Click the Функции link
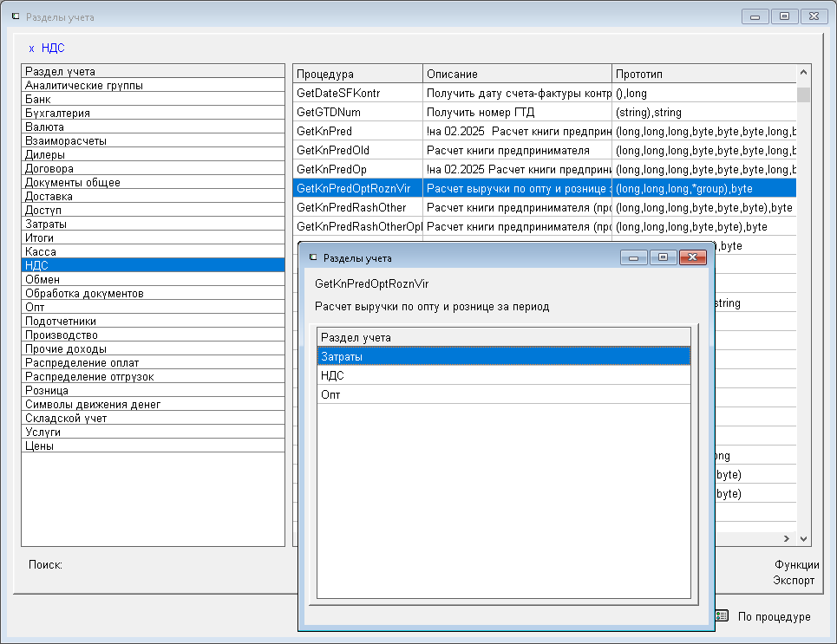Image resolution: width=837 pixels, height=644 pixels. (x=796, y=564)
